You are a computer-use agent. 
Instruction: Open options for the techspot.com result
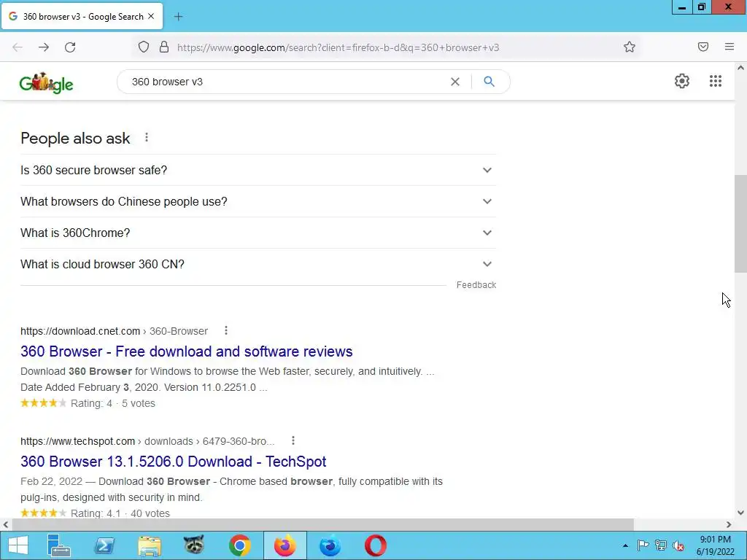(x=293, y=441)
